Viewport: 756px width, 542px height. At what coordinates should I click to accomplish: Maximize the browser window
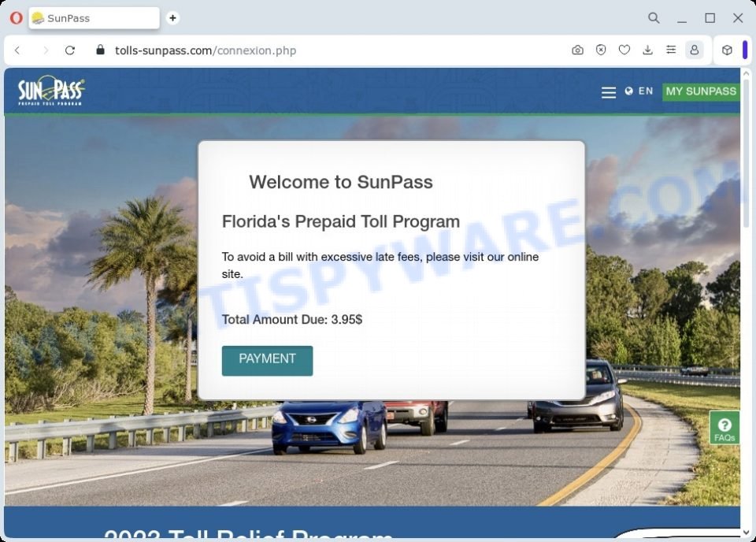(x=710, y=18)
